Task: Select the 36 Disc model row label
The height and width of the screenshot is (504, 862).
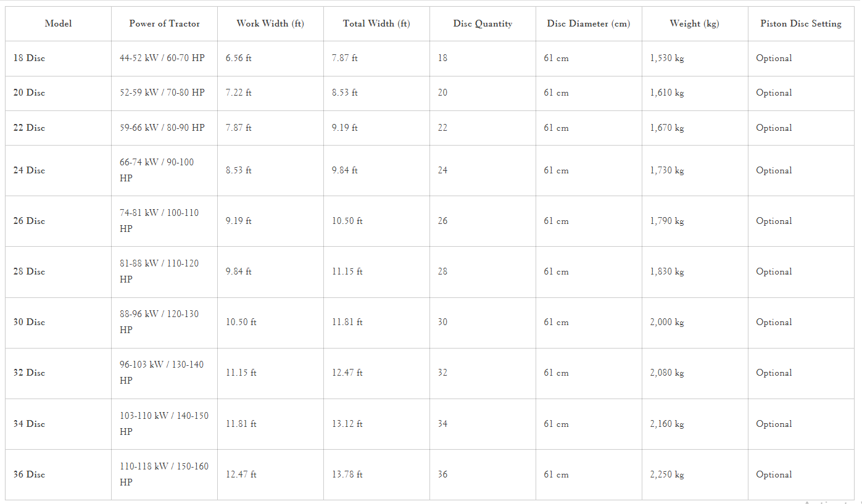Action: point(29,474)
